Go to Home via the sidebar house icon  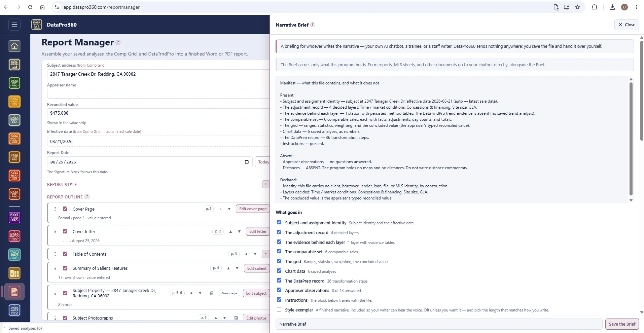point(14,46)
